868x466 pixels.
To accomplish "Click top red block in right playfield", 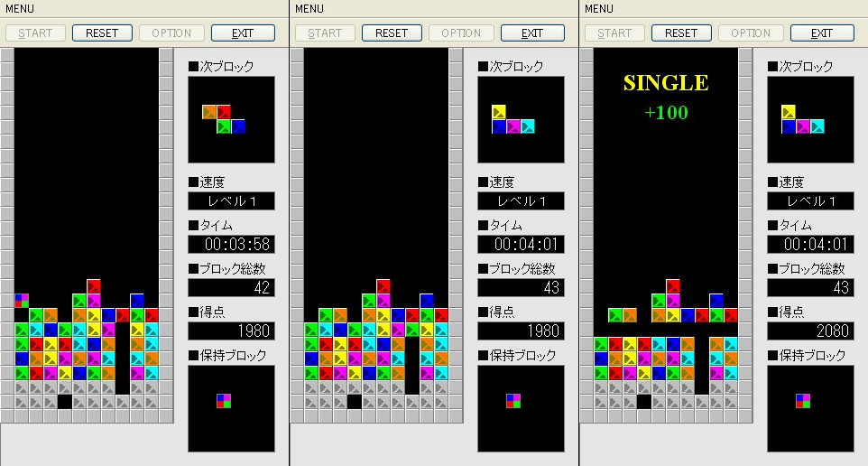I will tap(673, 286).
